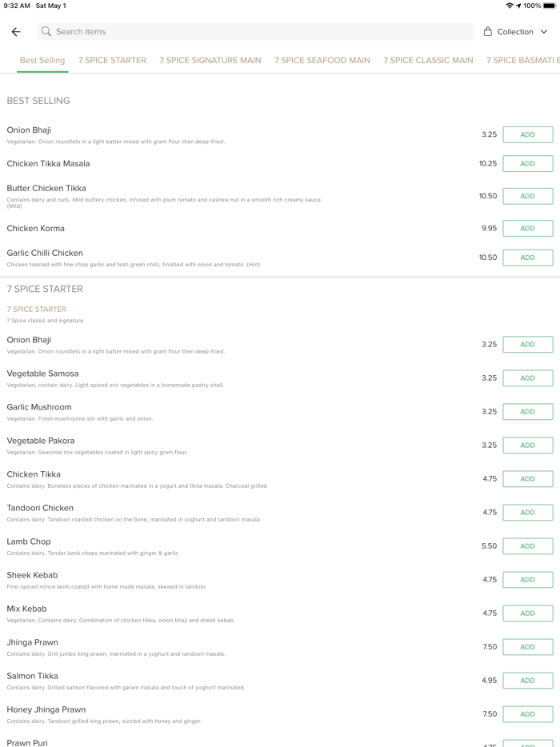
Task: Focus the Search items field
Action: [256, 32]
